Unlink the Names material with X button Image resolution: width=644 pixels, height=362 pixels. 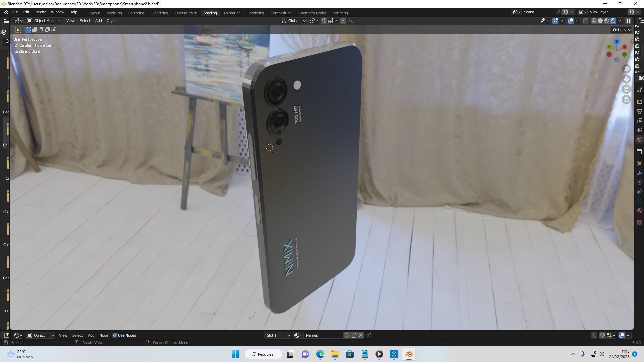[361, 335]
